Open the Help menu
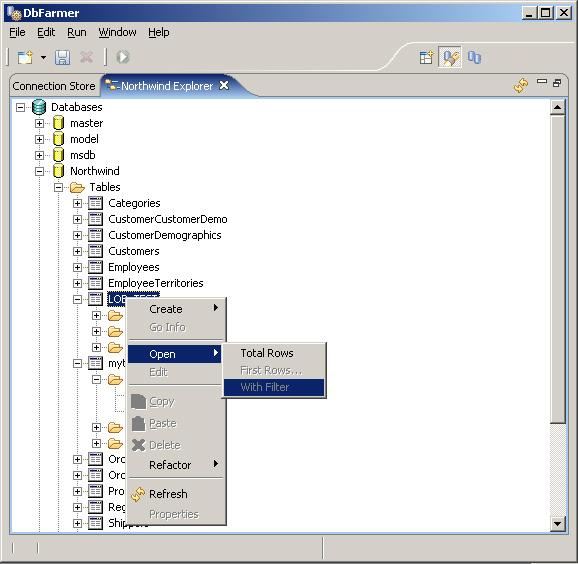The height and width of the screenshot is (564, 578). click(x=159, y=32)
